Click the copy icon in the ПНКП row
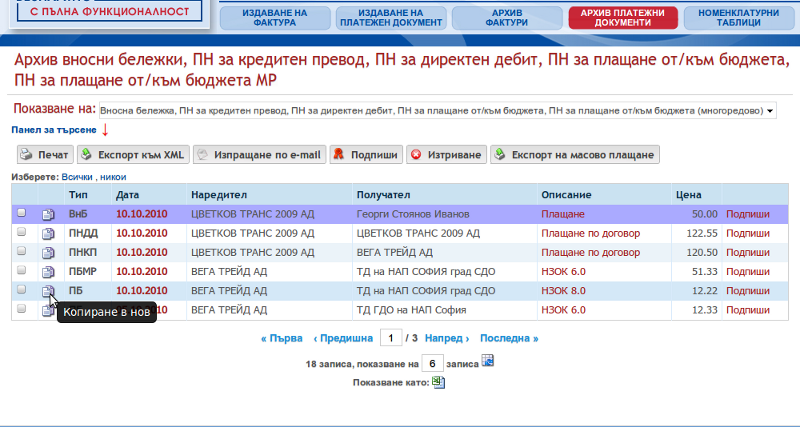800x427 pixels. point(48,252)
